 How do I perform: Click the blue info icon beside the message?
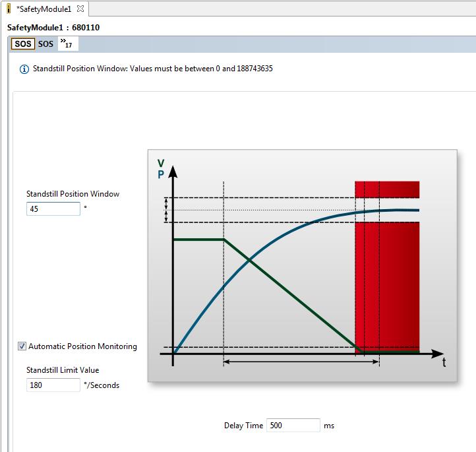[x=24, y=69]
